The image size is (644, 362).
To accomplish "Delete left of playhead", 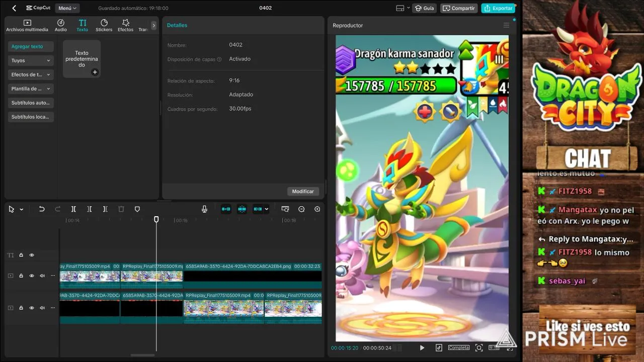I will [x=89, y=209].
